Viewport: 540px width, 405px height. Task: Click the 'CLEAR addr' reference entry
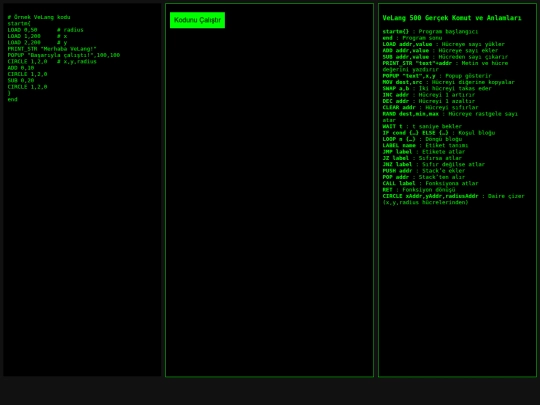(x=430, y=107)
